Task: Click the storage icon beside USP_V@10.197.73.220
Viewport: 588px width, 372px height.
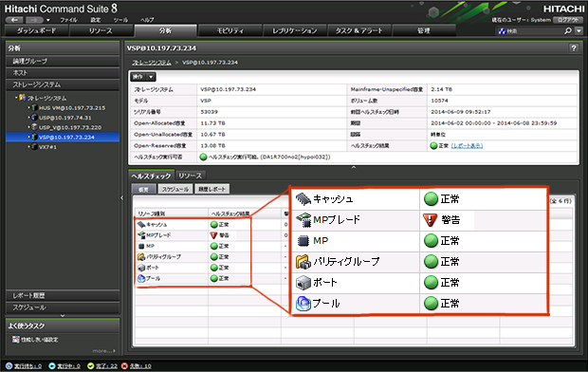Action: click(x=34, y=127)
